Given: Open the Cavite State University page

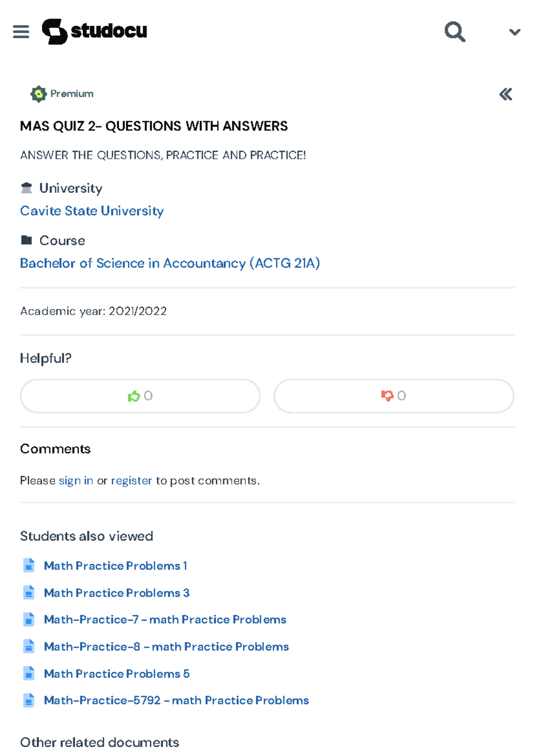Looking at the screenshot, I should 91,211.
